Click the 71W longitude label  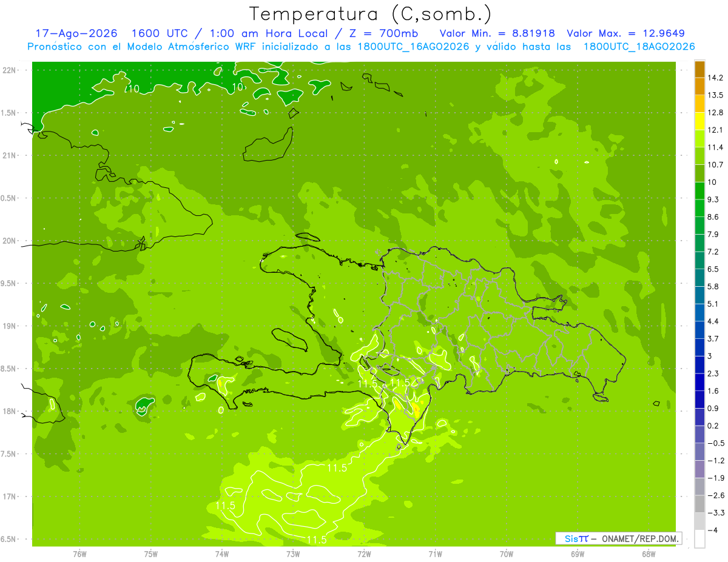(435, 554)
